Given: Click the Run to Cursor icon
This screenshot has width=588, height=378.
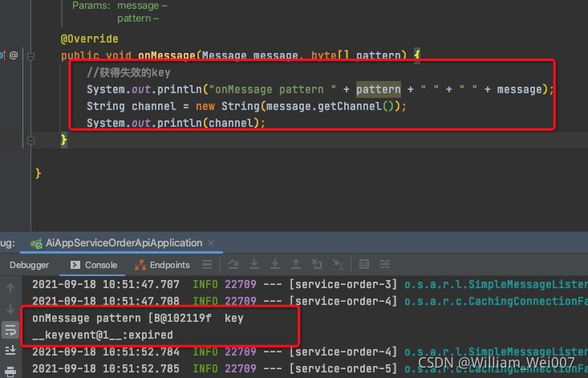Looking at the screenshot, I should tap(338, 264).
